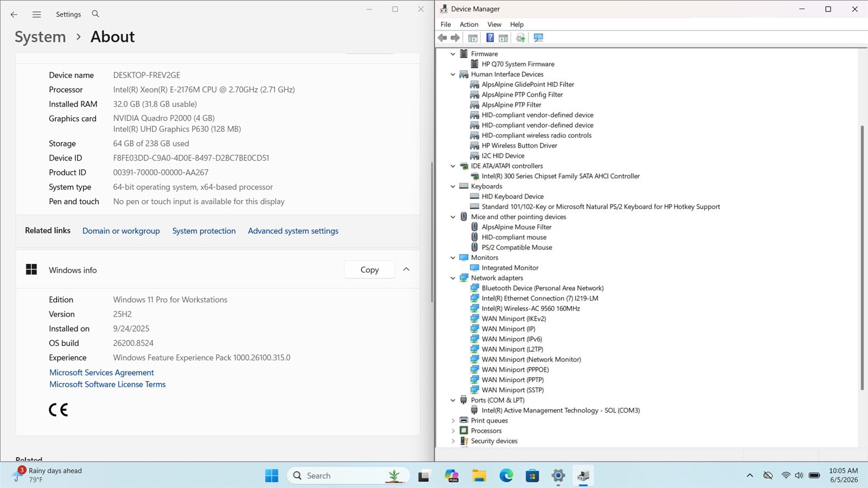Click the Scan for hardware changes monitor icon
This screenshot has height=488, width=868.
[x=538, y=38]
